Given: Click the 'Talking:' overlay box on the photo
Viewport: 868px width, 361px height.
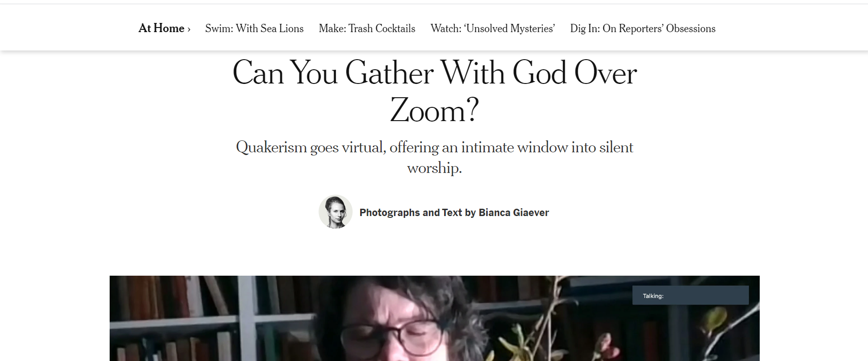Looking at the screenshot, I should pyautogui.click(x=690, y=295).
